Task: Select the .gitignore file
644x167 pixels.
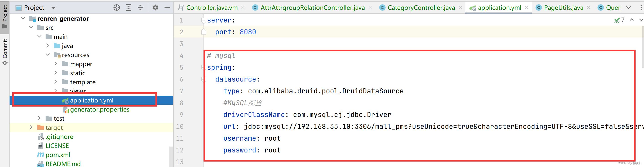Action: tap(56, 137)
